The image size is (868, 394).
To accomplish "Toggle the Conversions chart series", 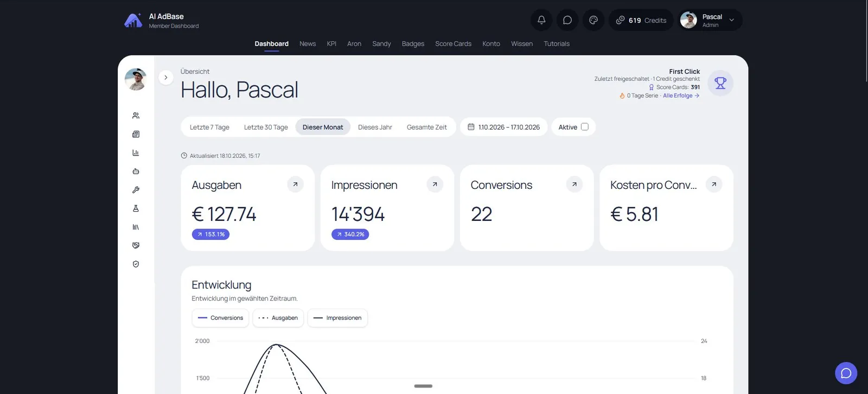I will click(x=220, y=318).
